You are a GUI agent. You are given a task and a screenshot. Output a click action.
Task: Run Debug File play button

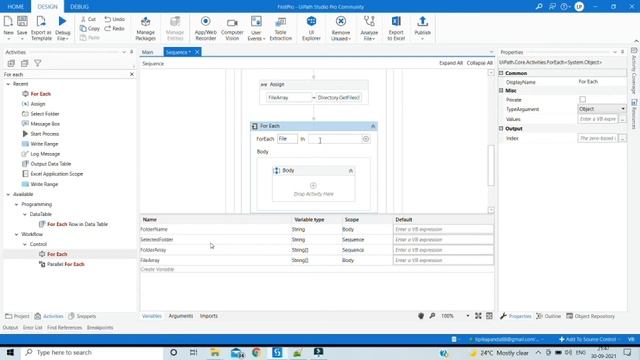point(62,28)
